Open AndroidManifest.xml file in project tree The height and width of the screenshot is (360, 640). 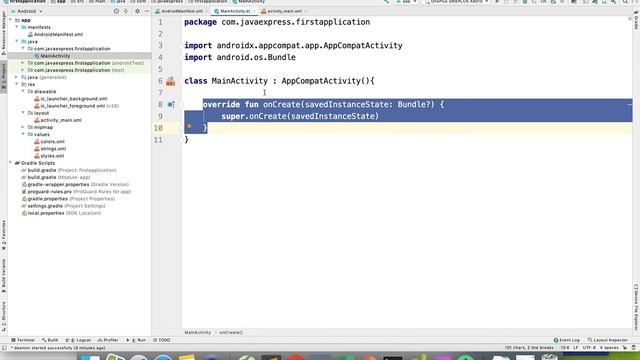(x=55, y=34)
